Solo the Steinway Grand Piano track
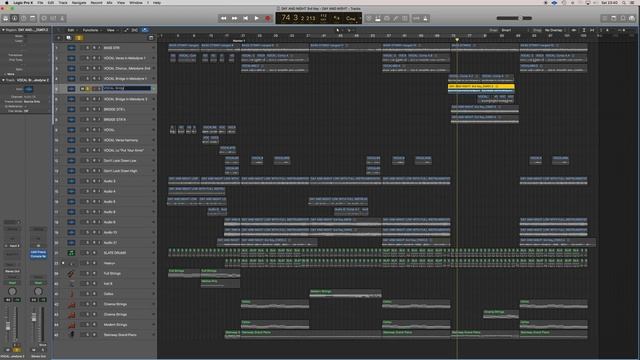This screenshot has width=640, height=360. pyautogui.click(x=89, y=335)
